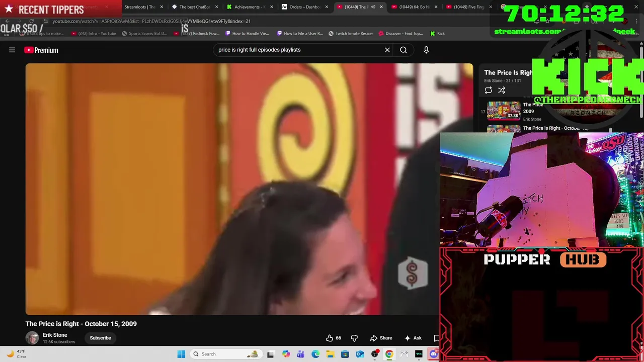This screenshot has height=362, width=644.
Task: Open the black waveform app on taskbar
Action: 419,354
